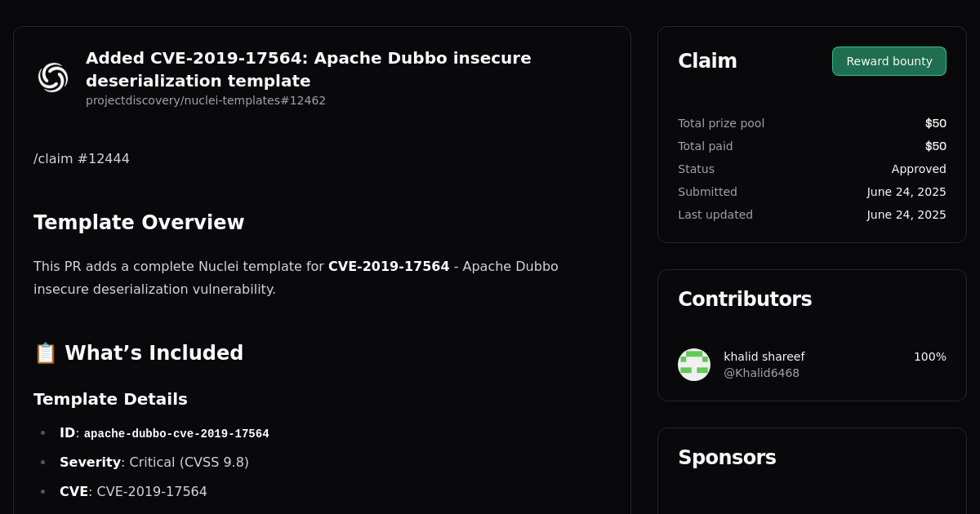Click the bullet beside the Severity entry
Screen dimensions: 980x514
42,462
